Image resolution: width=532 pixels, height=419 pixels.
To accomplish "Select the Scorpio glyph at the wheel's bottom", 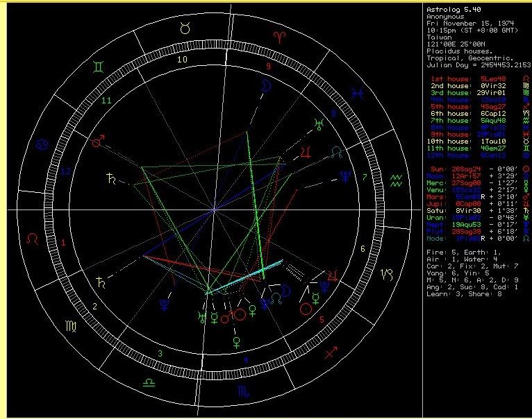I will pos(242,392).
